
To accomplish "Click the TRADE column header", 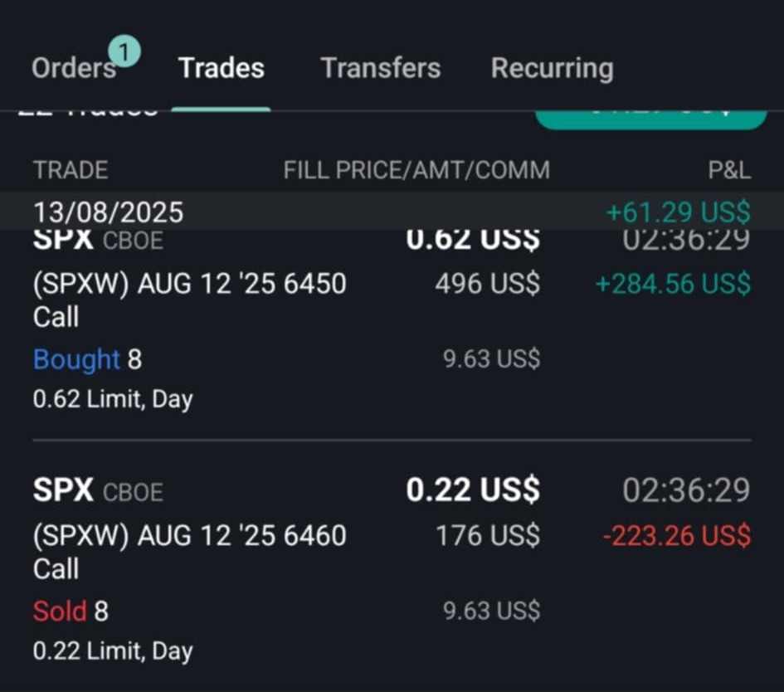I will [71, 170].
